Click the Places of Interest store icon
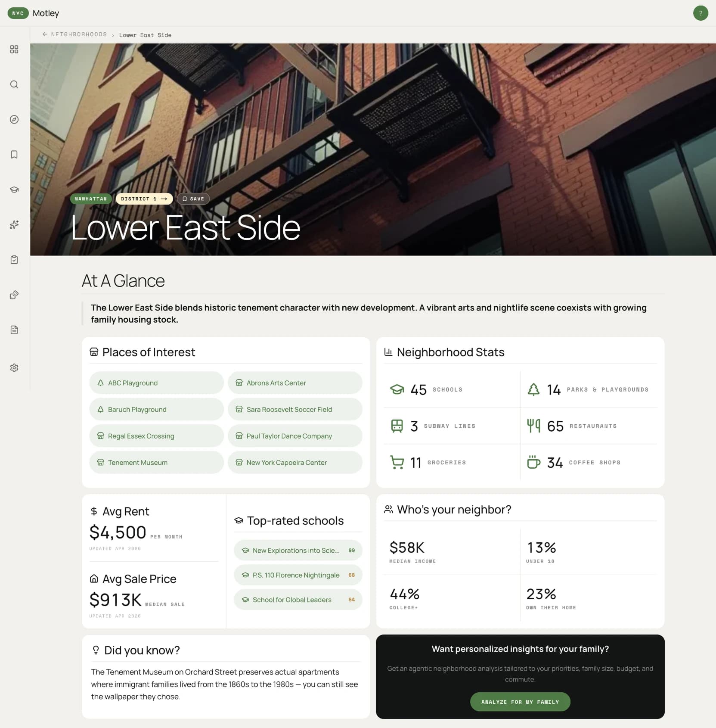This screenshot has height=728, width=716. coord(94,352)
